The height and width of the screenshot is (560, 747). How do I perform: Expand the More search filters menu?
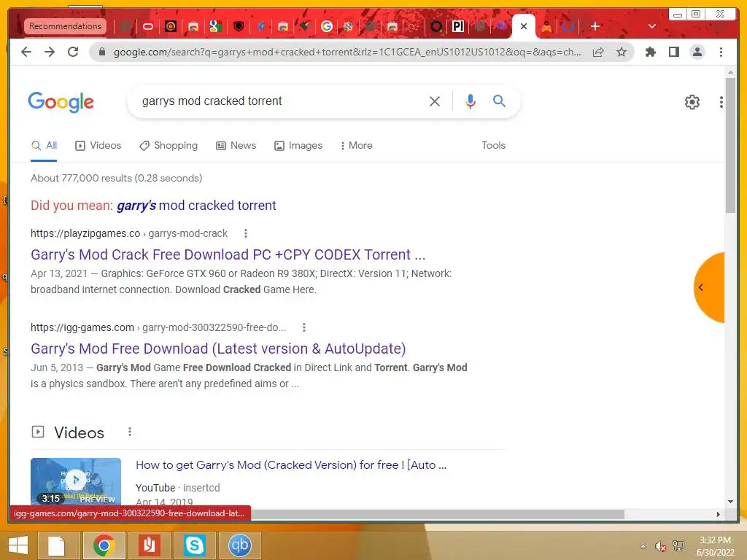click(x=356, y=145)
